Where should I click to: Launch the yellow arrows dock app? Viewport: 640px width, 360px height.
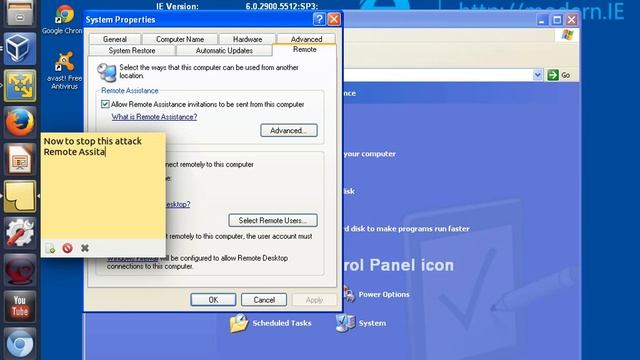(20, 86)
